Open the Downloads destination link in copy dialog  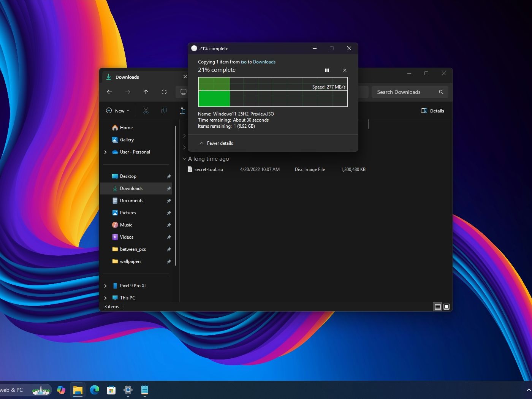tap(264, 62)
